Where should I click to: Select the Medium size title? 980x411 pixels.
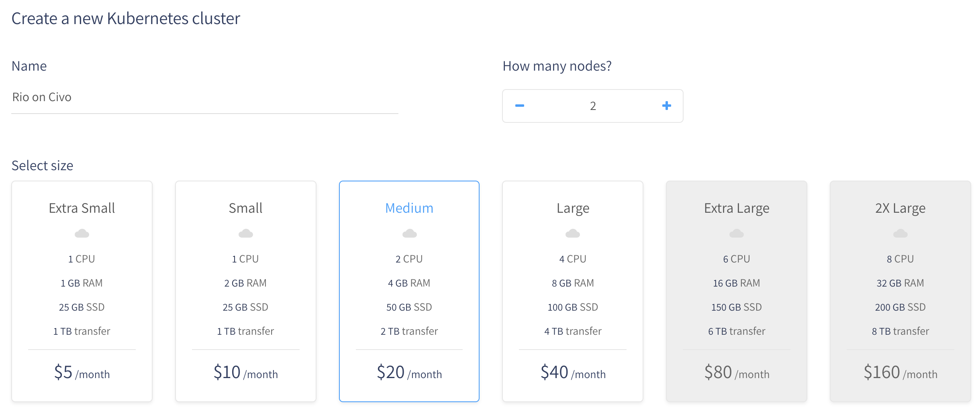409,208
